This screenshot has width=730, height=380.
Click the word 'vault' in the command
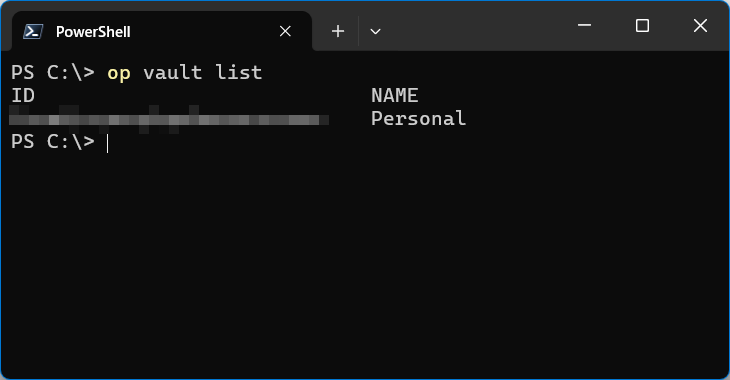[173, 72]
